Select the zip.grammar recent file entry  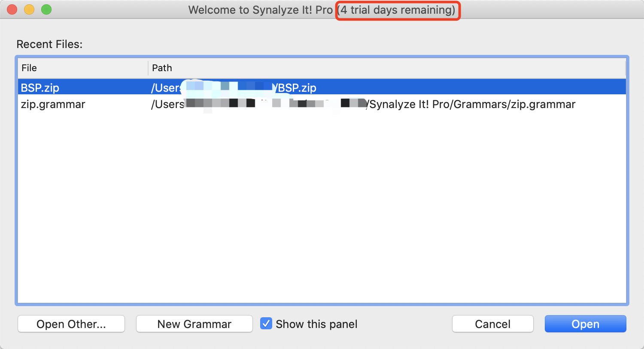[x=53, y=104]
